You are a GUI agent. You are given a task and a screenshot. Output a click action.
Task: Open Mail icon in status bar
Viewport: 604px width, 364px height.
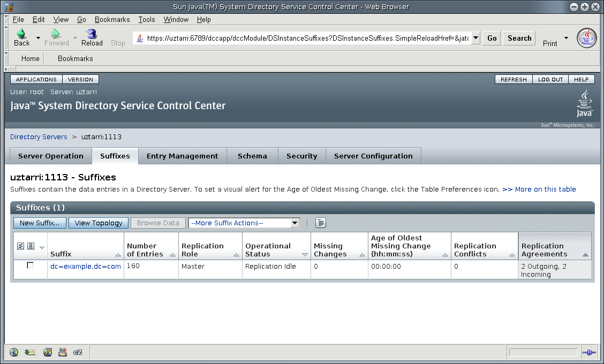click(x=29, y=352)
